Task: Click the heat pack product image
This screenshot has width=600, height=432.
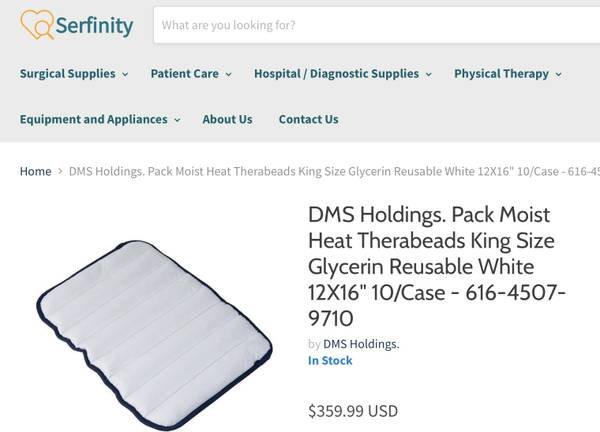Action: 154,335
